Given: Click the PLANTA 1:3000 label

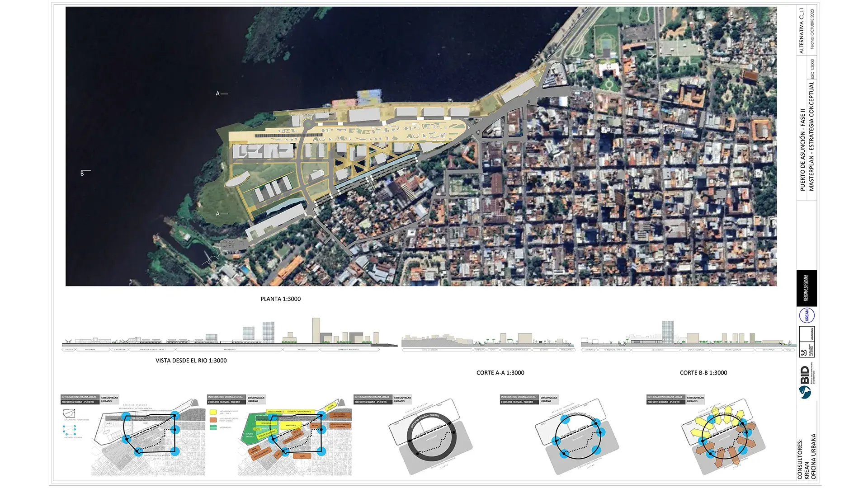Looking at the screenshot, I should pyautogui.click(x=280, y=299).
